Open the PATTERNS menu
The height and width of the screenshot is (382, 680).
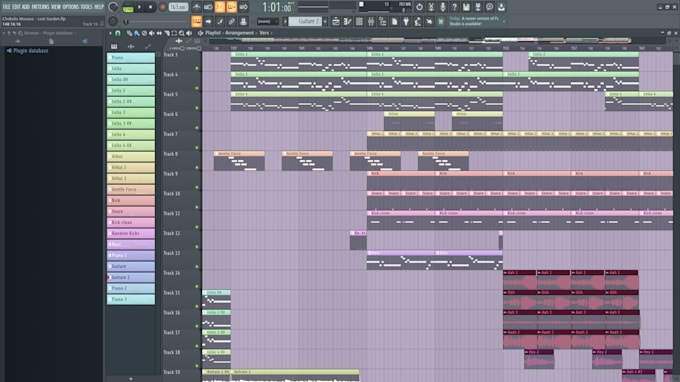[40, 7]
